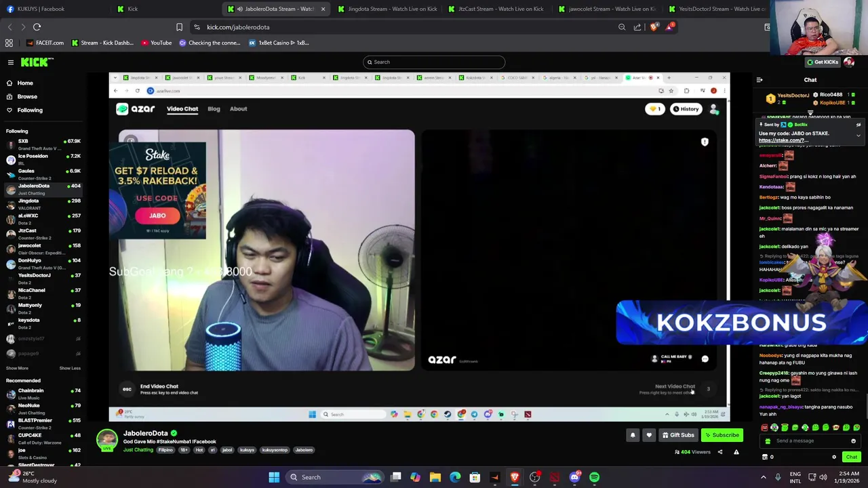Open the user profile avatar menu
The width and height of the screenshot is (868, 488).
(849, 62)
